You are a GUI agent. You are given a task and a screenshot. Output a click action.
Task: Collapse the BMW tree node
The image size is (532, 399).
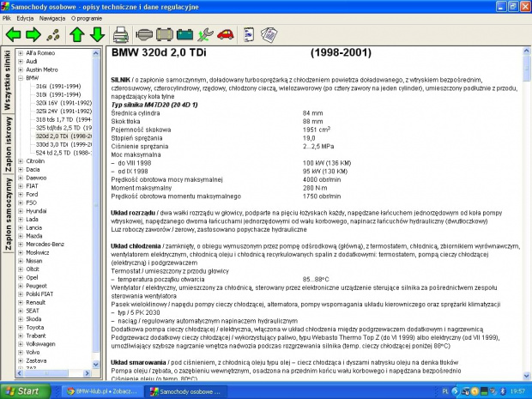coord(21,78)
